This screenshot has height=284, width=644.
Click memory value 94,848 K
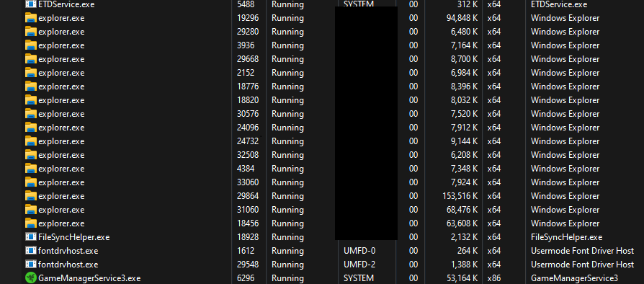(x=462, y=18)
